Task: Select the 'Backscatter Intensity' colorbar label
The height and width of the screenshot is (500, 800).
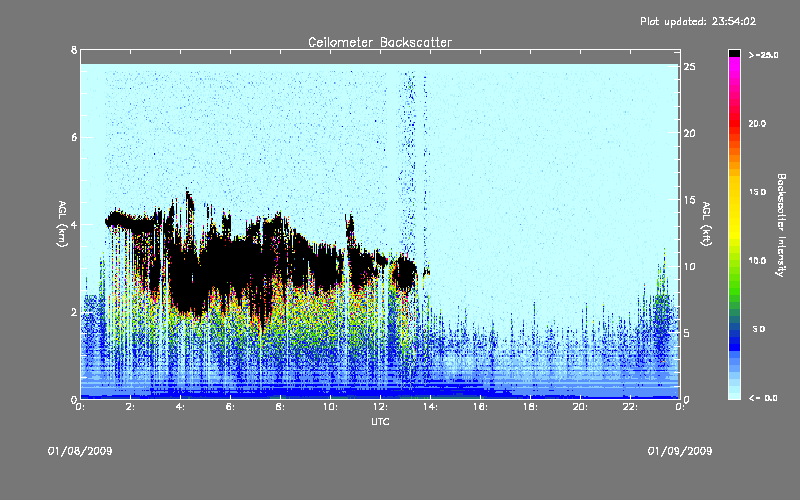Action: (781, 225)
